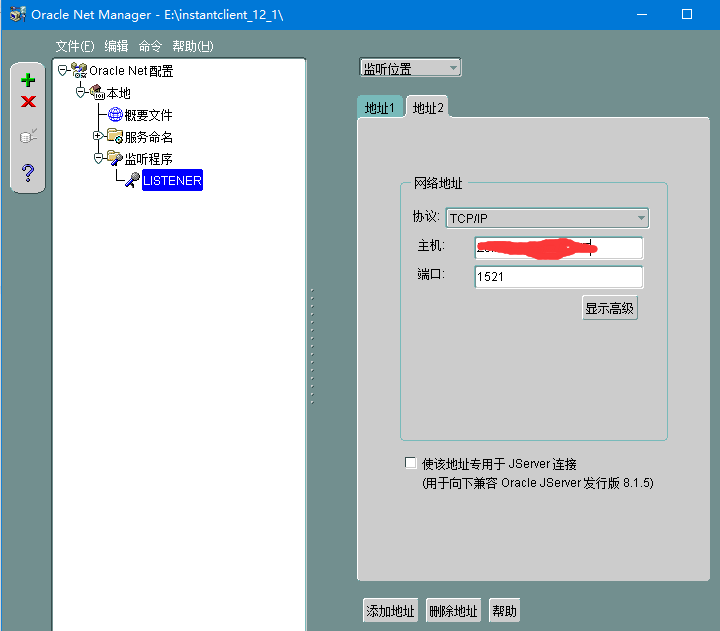Switch to the 地址2 tab

428,107
